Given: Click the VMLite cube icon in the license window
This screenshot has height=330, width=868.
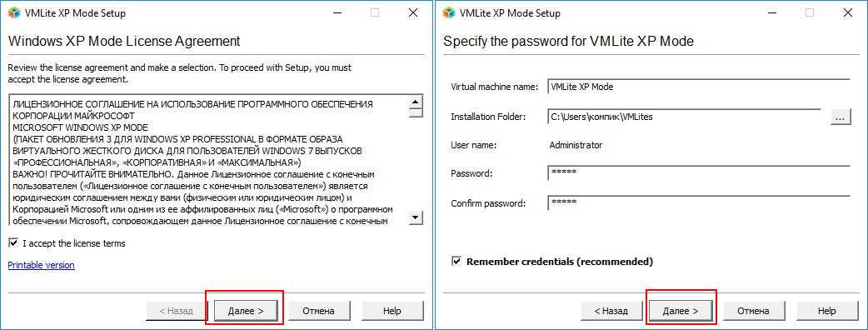Looking at the screenshot, I should tap(14, 13).
